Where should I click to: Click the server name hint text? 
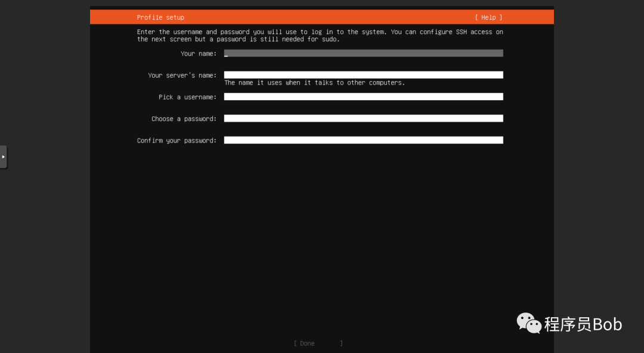click(x=315, y=83)
